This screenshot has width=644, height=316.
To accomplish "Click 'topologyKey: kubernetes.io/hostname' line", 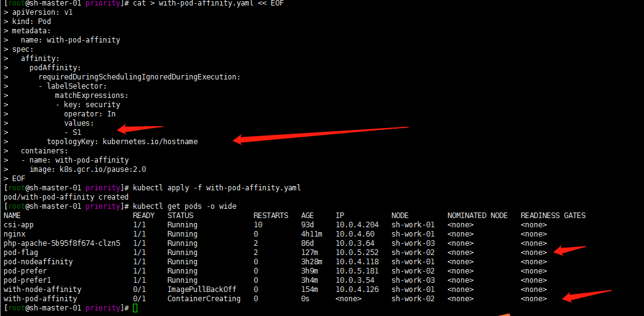I will click(122, 141).
